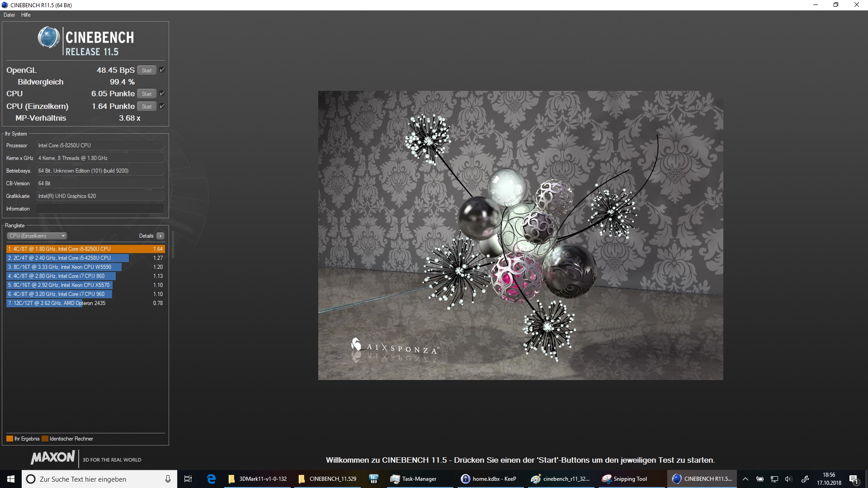Restore down the CINEBENCH window
868x488 pixels.
pyautogui.click(x=836, y=5)
